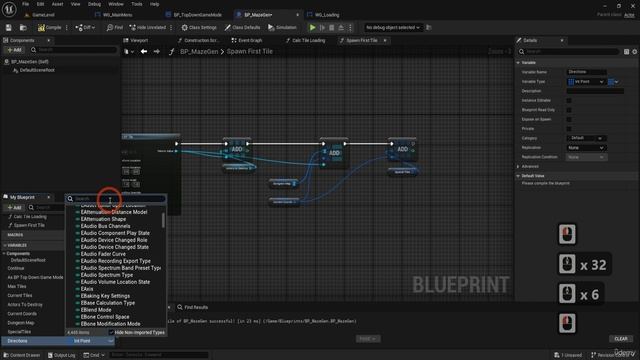Image resolution: width=640 pixels, height=360 pixels.
Task: Open Category Default dropdown
Action: (587, 138)
